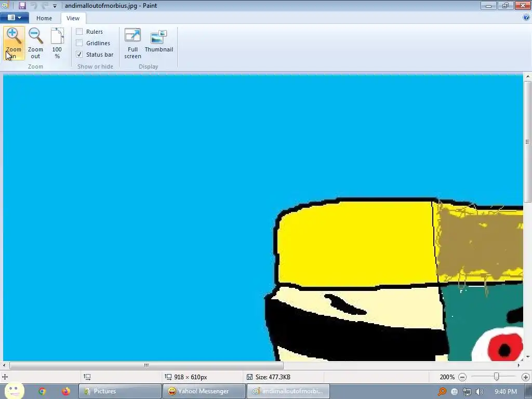Open the network tray icon
The image size is (532, 399).
pos(467,392)
